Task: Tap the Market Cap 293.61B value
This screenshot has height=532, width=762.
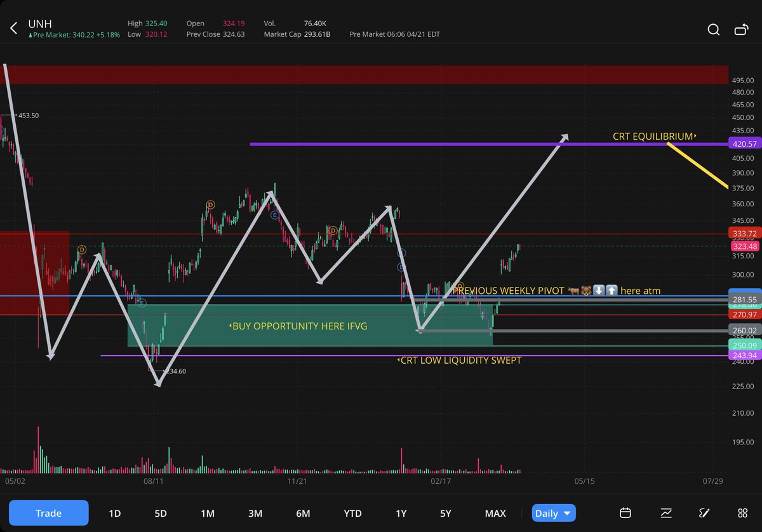Action: click(x=317, y=34)
